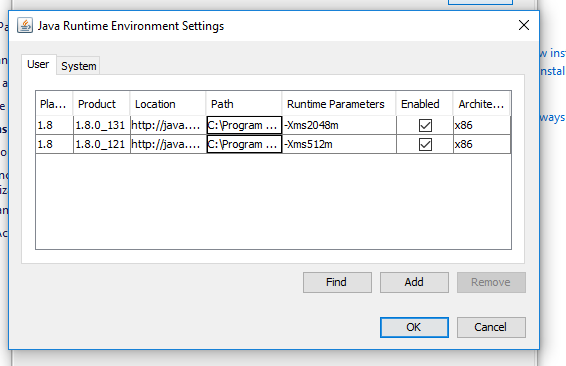Click the Find button

337,282
